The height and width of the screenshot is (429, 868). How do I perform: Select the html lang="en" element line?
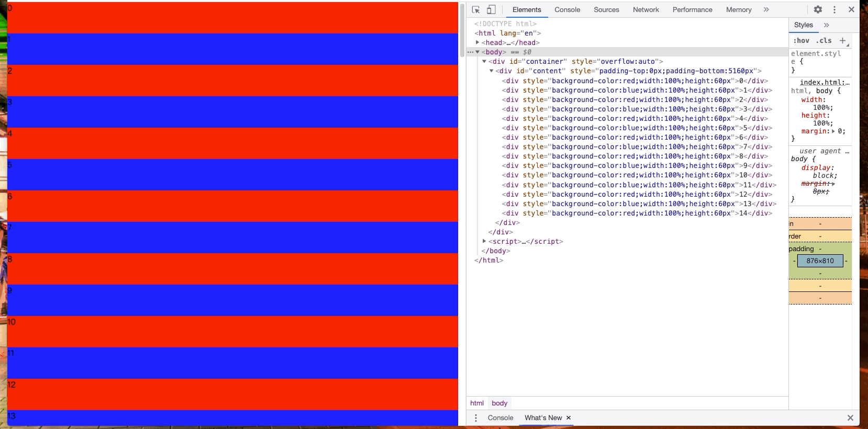click(x=508, y=33)
